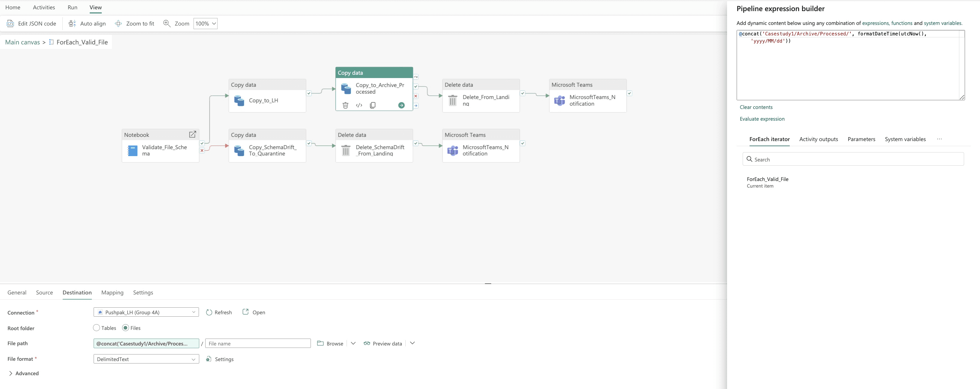Click the Refresh connection icon

(x=209, y=312)
